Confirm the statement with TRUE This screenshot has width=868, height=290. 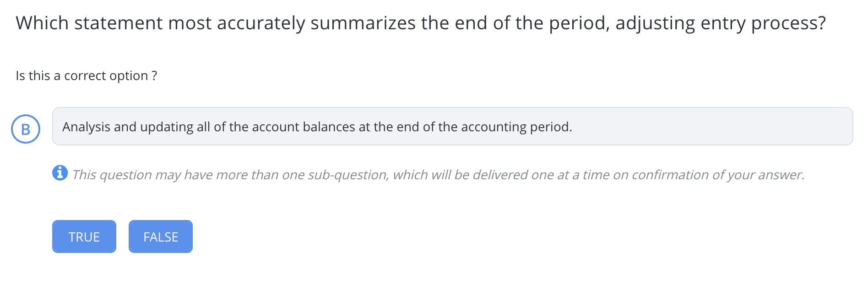pos(84,236)
